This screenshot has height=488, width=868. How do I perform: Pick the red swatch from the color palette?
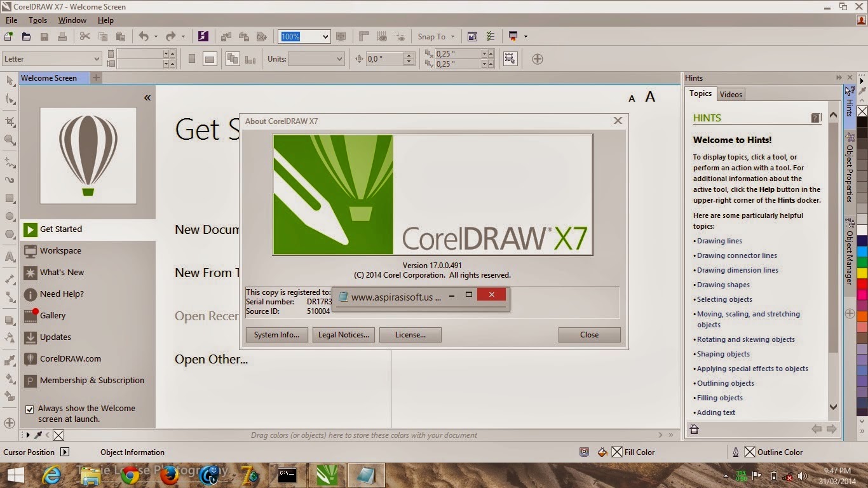[862, 285]
